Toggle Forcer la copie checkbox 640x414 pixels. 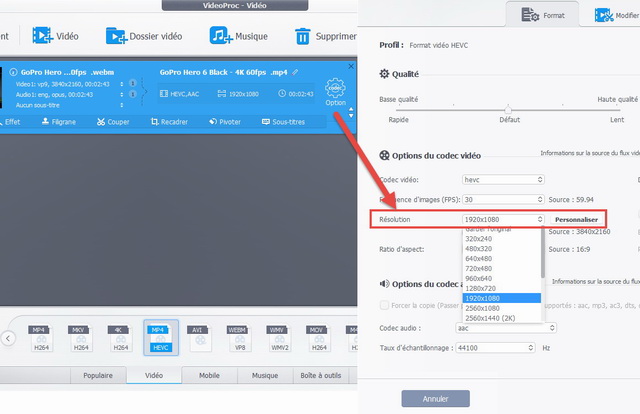[x=384, y=305]
